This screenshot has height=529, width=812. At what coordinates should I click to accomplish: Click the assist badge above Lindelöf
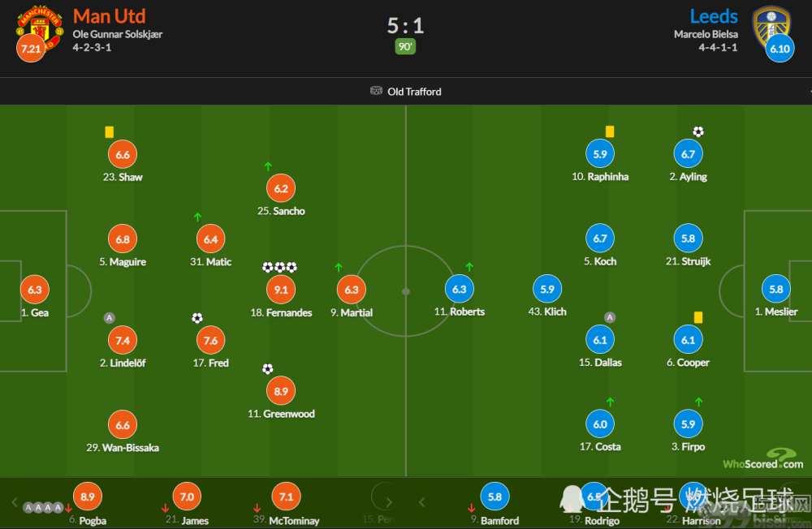(x=110, y=318)
